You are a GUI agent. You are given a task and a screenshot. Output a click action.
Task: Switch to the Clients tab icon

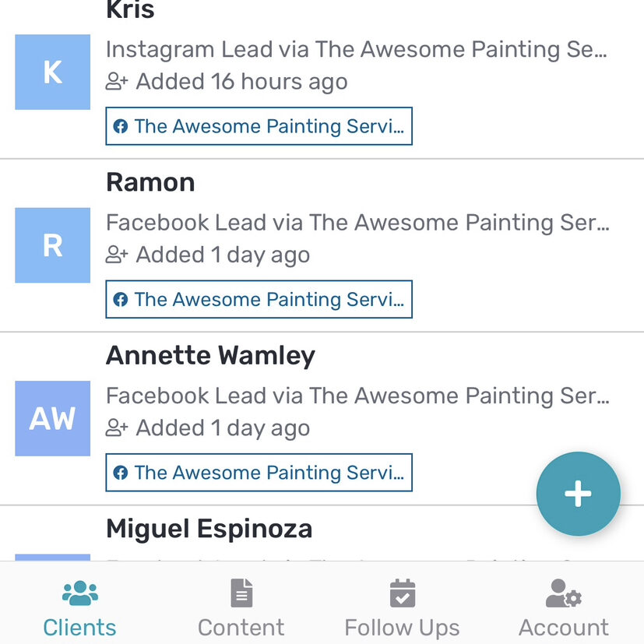point(79,592)
